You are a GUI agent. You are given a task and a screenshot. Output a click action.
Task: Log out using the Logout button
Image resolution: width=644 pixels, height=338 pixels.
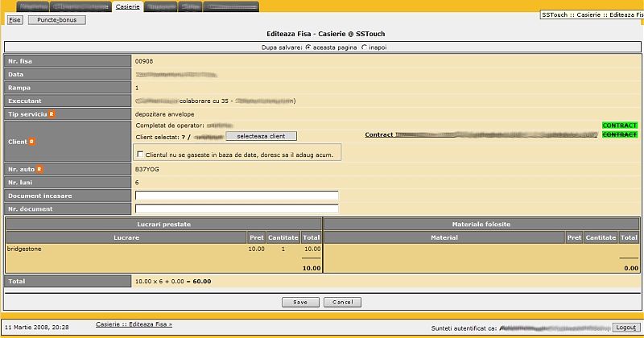pos(626,328)
